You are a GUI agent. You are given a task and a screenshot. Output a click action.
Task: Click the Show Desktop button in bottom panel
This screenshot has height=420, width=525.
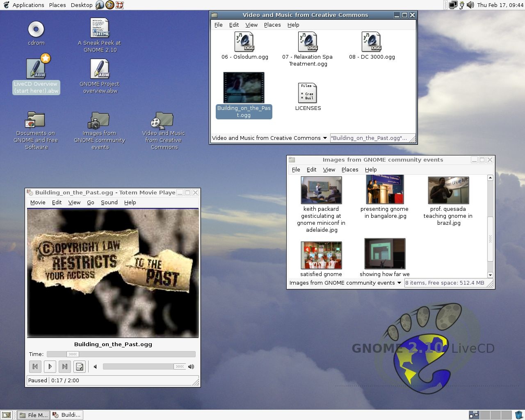(7, 415)
